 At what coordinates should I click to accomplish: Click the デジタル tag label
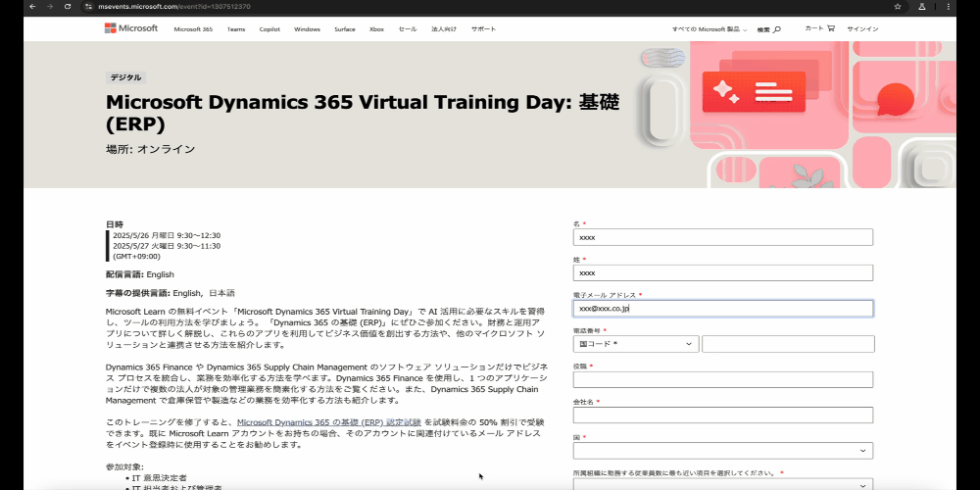pyautogui.click(x=125, y=77)
